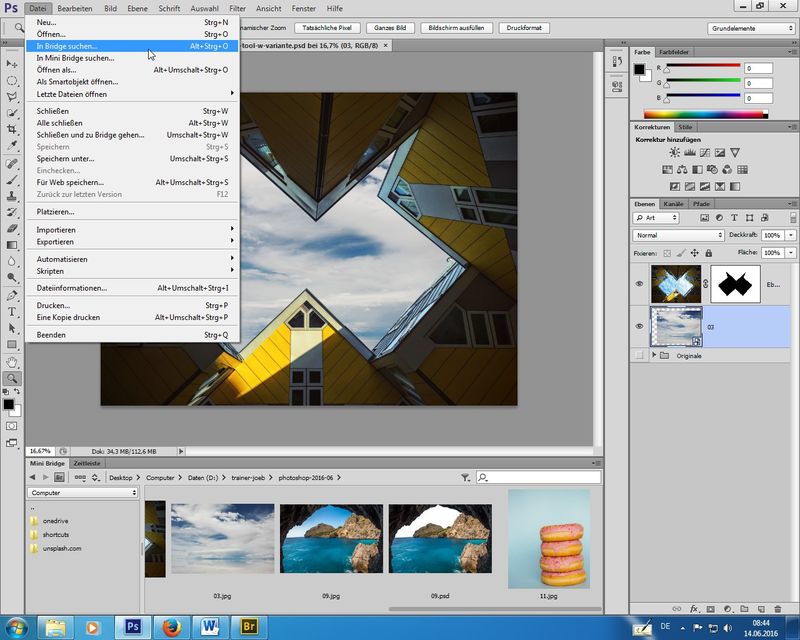
Task: Select the Type (T) tool
Action: click(x=12, y=312)
